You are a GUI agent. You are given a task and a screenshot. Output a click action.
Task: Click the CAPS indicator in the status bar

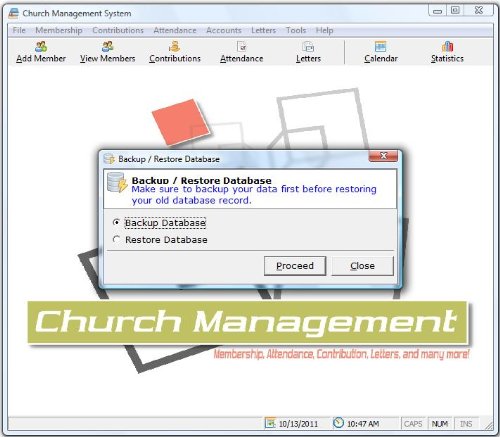(x=413, y=423)
